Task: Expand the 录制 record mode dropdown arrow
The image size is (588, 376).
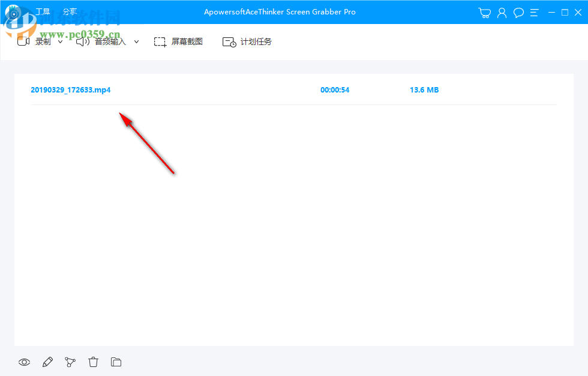Action: click(x=60, y=41)
